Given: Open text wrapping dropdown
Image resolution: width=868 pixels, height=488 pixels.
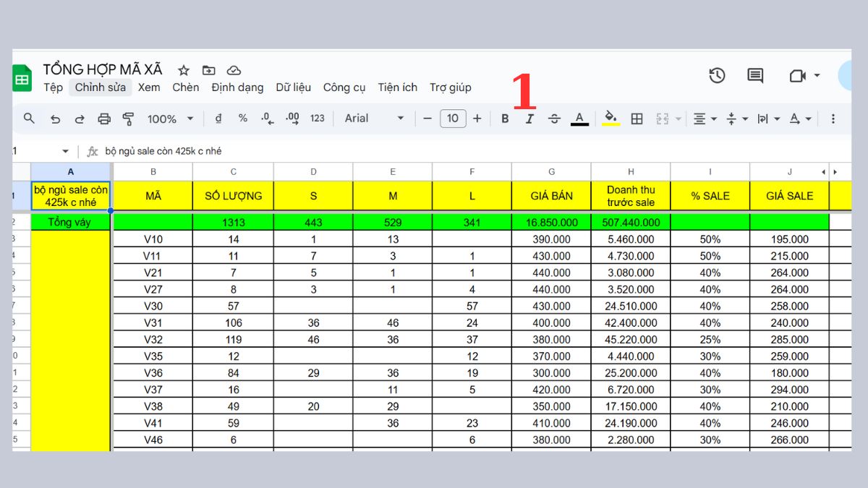Looking at the screenshot, I should [768, 119].
